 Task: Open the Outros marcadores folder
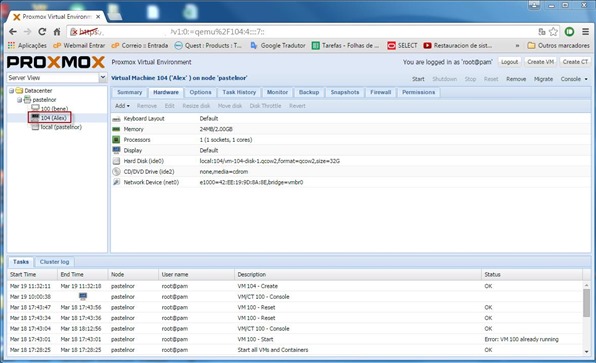559,46
